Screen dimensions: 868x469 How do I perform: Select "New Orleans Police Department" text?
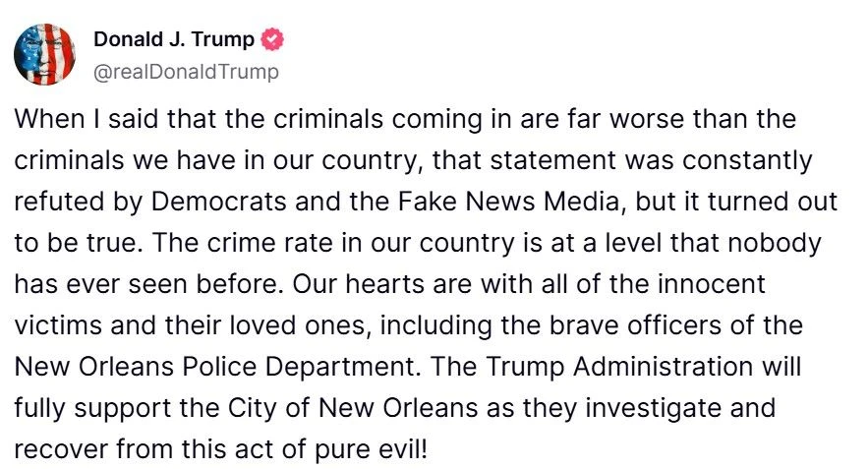[x=213, y=367]
